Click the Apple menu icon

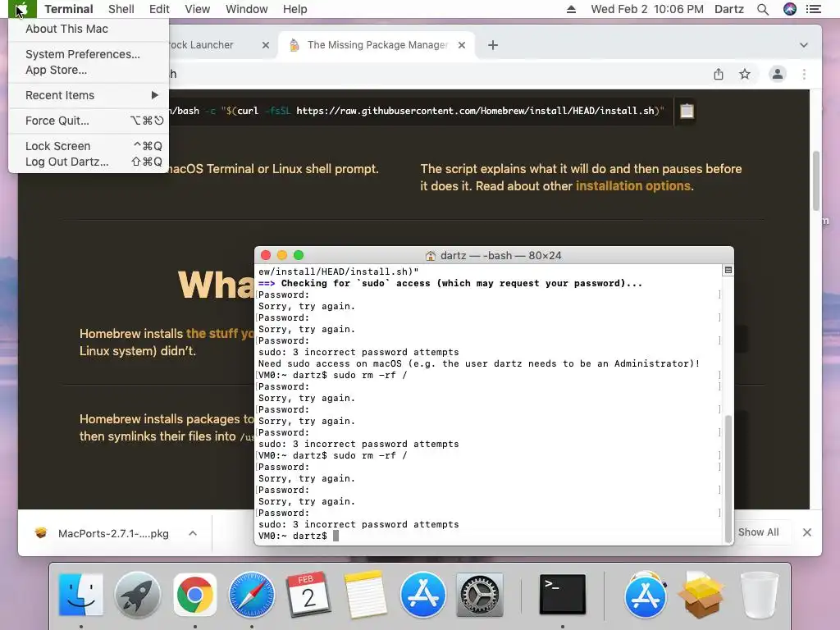click(x=22, y=9)
